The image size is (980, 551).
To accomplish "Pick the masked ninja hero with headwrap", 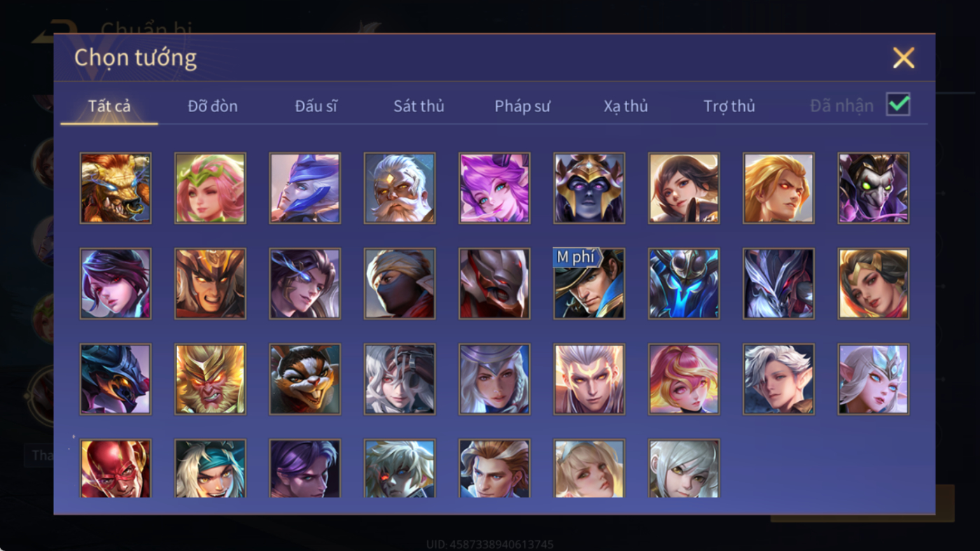I will (400, 284).
